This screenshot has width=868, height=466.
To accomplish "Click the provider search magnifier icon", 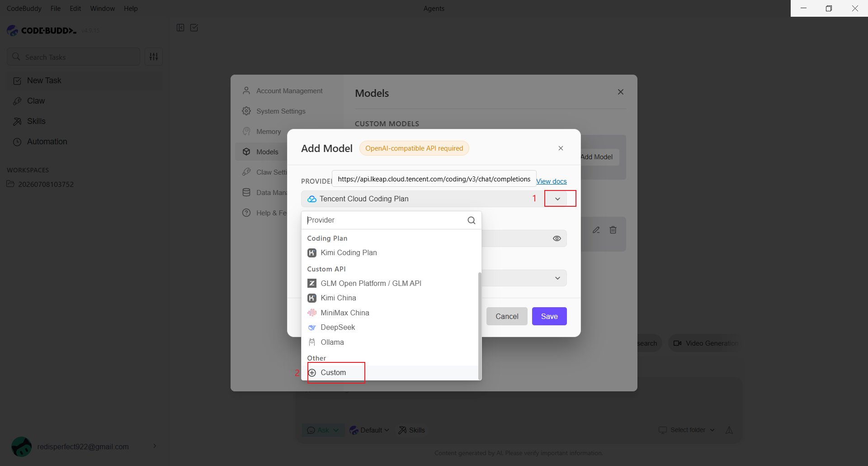I will point(471,220).
